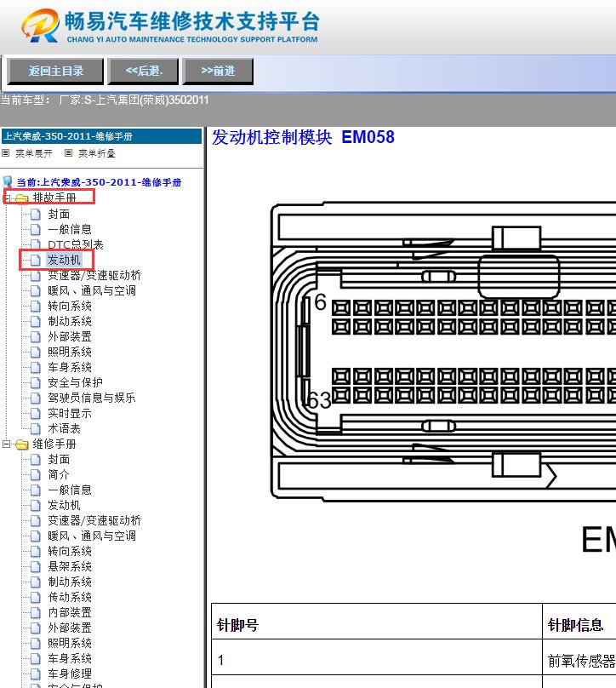Image resolution: width=616 pixels, height=688 pixels.
Task: Open the 驾驶员信息与娱乐 page
Action: pyautogui.click(x=92, y=398)
